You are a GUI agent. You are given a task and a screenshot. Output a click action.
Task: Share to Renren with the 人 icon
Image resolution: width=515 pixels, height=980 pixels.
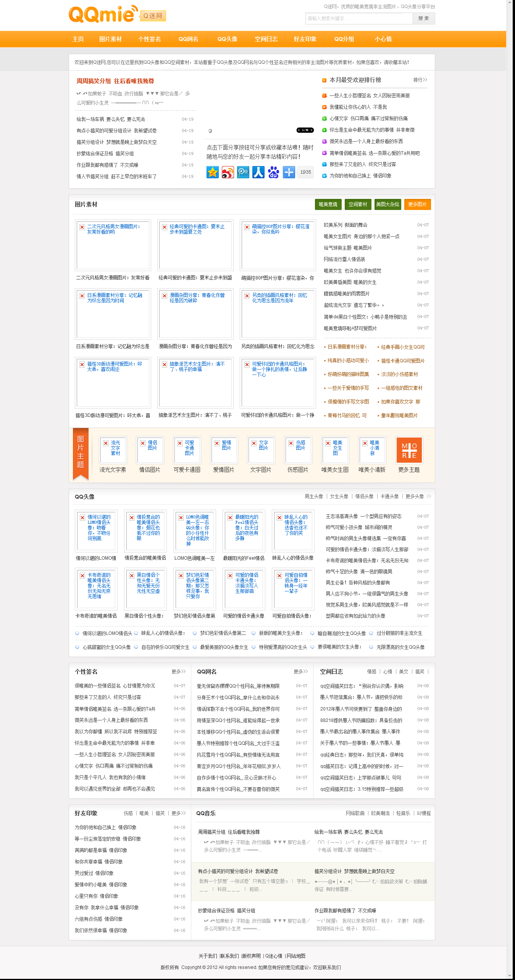click(x=258, y=172)
